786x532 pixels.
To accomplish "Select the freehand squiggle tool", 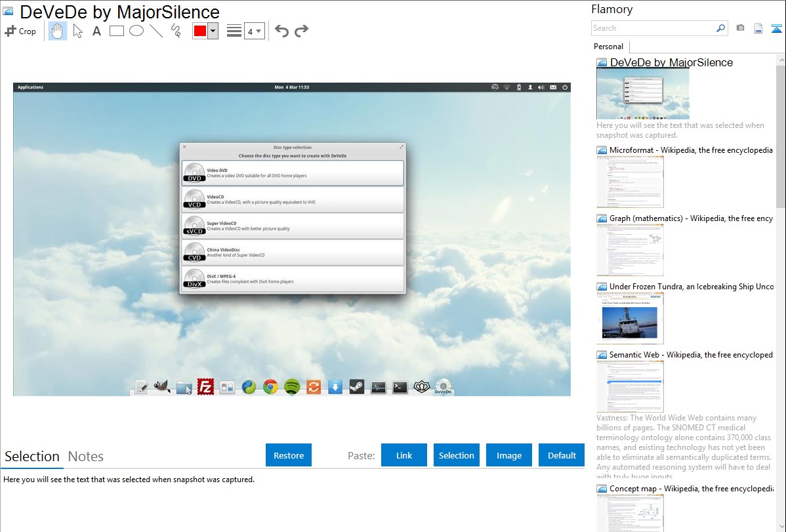I will [176, 31].
